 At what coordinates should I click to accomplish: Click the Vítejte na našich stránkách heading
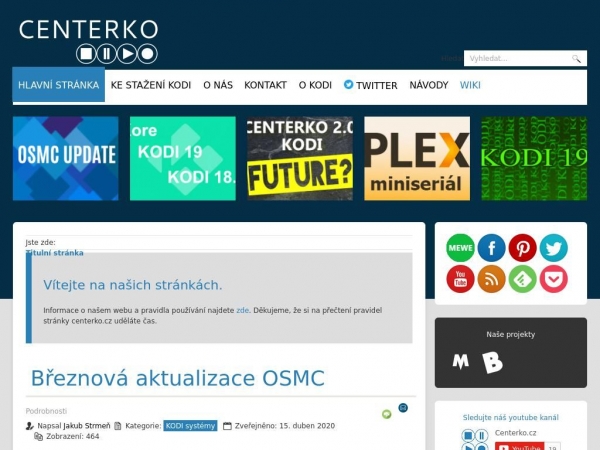point(133,285)
